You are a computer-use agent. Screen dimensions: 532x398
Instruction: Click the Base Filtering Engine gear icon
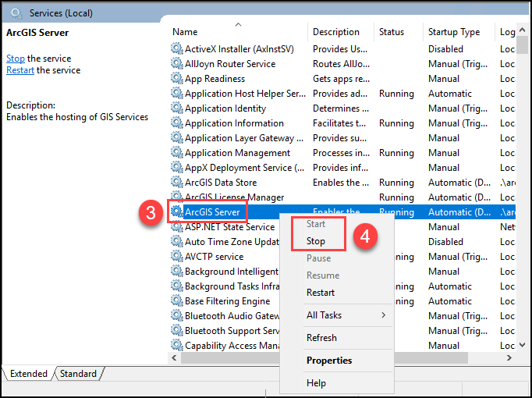click(x=176, y=300)
